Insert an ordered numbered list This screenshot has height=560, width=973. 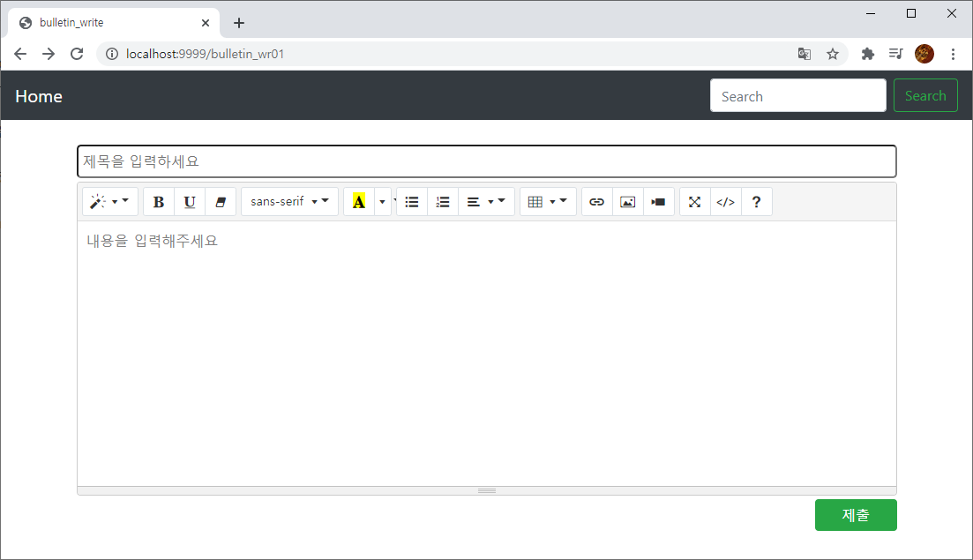[443, 202]
